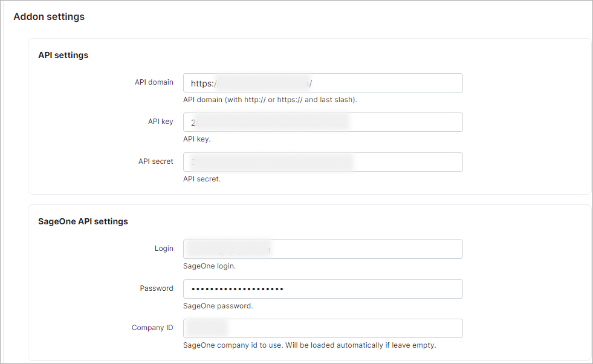Click the SageOne login helper text
Image resolution: width=593 pixels, height=364 pixels.
(x=209, y=265)
